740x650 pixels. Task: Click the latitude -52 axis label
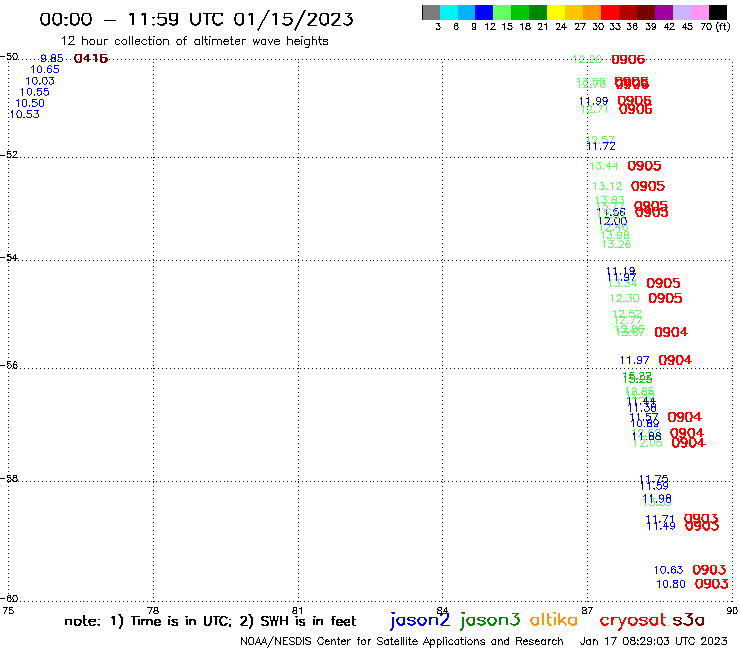(x=9, y=154)
